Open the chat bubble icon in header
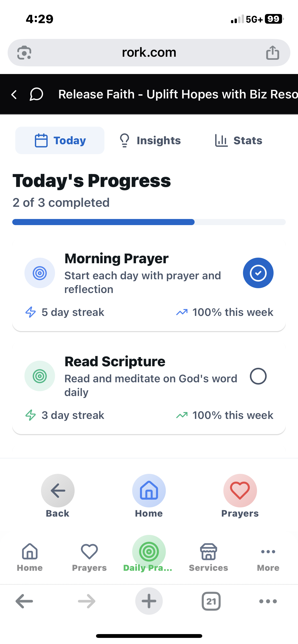The width and height of the screenshot is (298, 644). point(36,94)
